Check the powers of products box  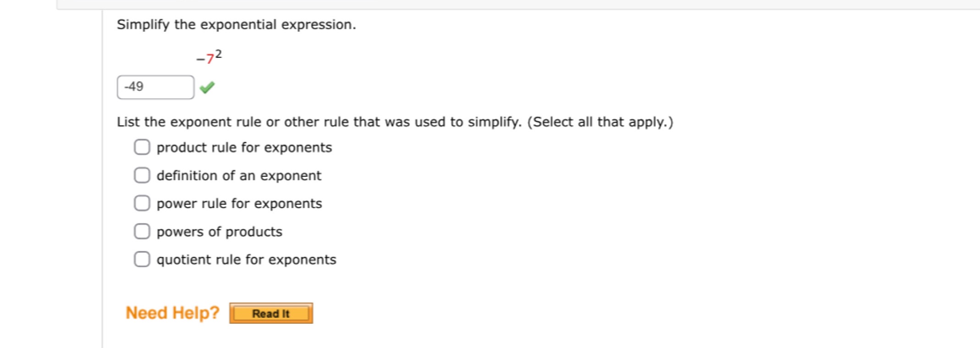coord(142,231)
